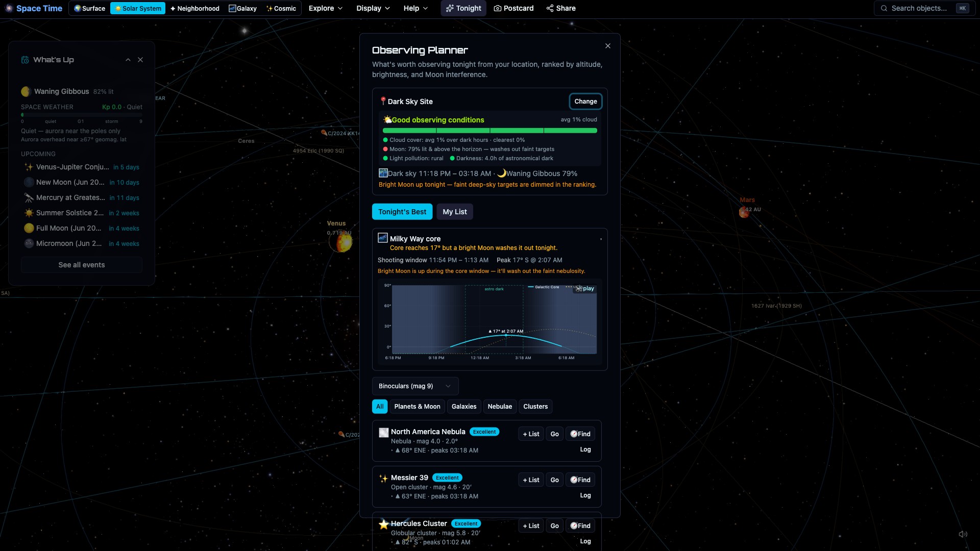Switch to Galaxy view
The height and width of the screenshot is (551, 980).
click(243, 8)
